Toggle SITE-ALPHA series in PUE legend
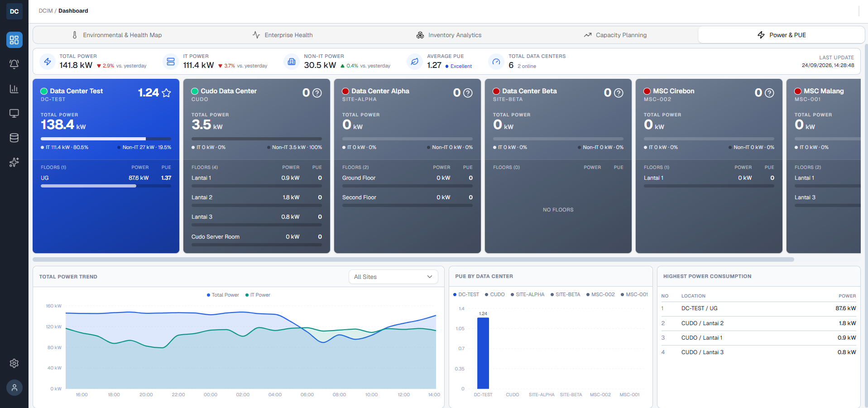 pyautogui.click(x=528, y=294)
